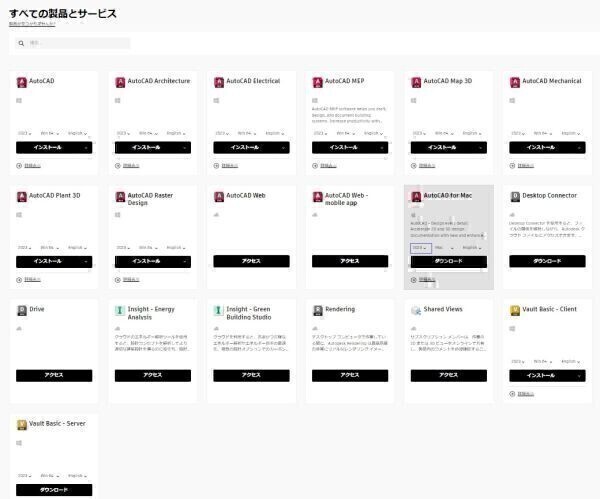Viewport: 600px width, 499px height.
Task: Open the AutoCAD for Mac language dropdown
Action: point(472,248)
